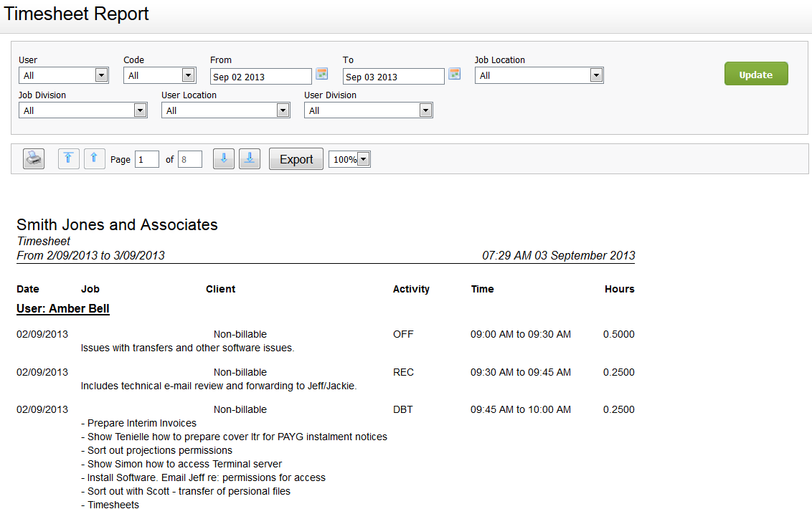Open calendar picker for To date
The width and height of the screenshot is (812, 509).
click(x=455, y=74)
